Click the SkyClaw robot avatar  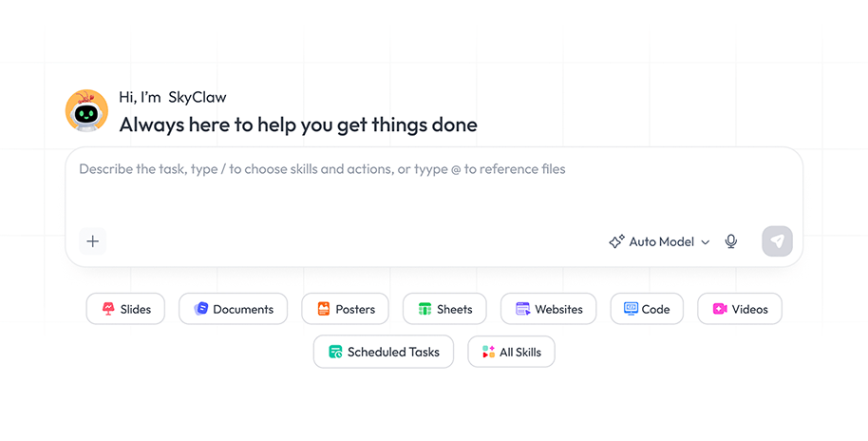tap(86, 111)
